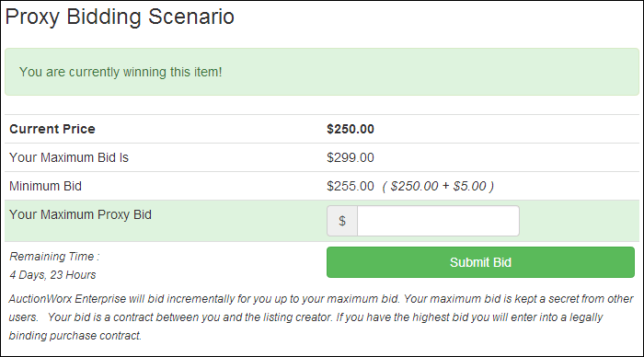The image size is (644, 357).
Task: Click the Your Maximum Bid Is label
Action: coord(69,157)
